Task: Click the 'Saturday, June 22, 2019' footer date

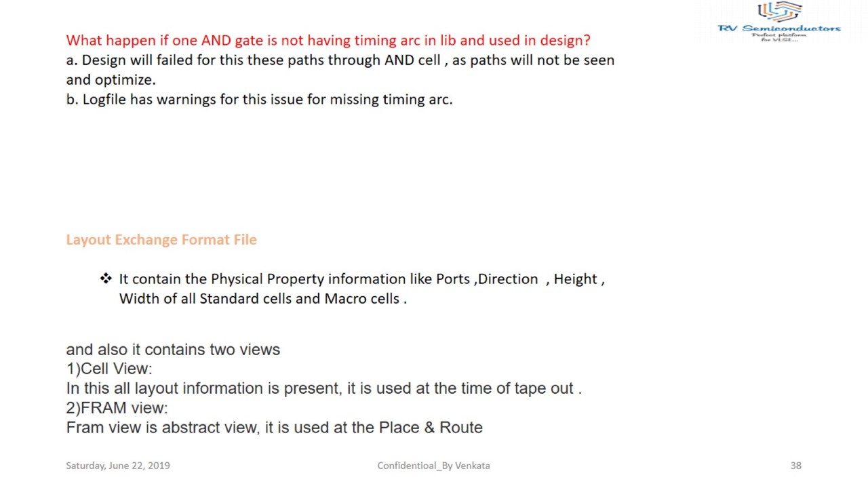Action: point(118,466)
